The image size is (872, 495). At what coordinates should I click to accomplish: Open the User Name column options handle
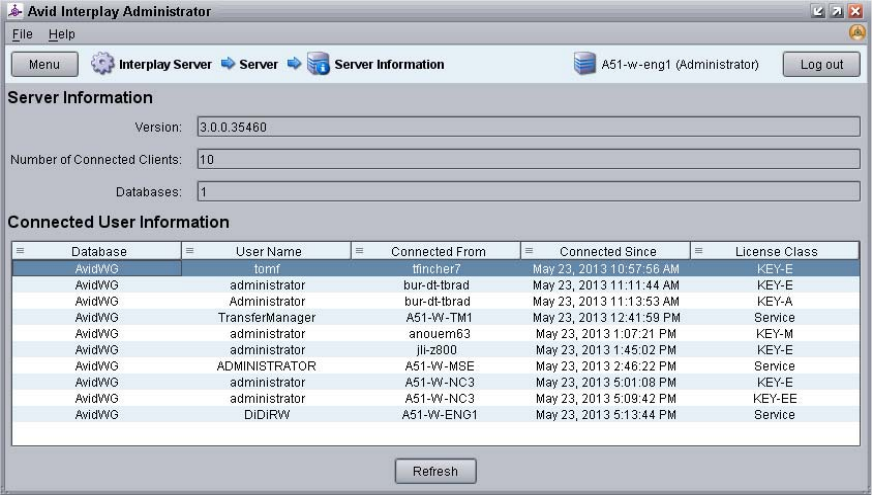click(x=190, y=251)
